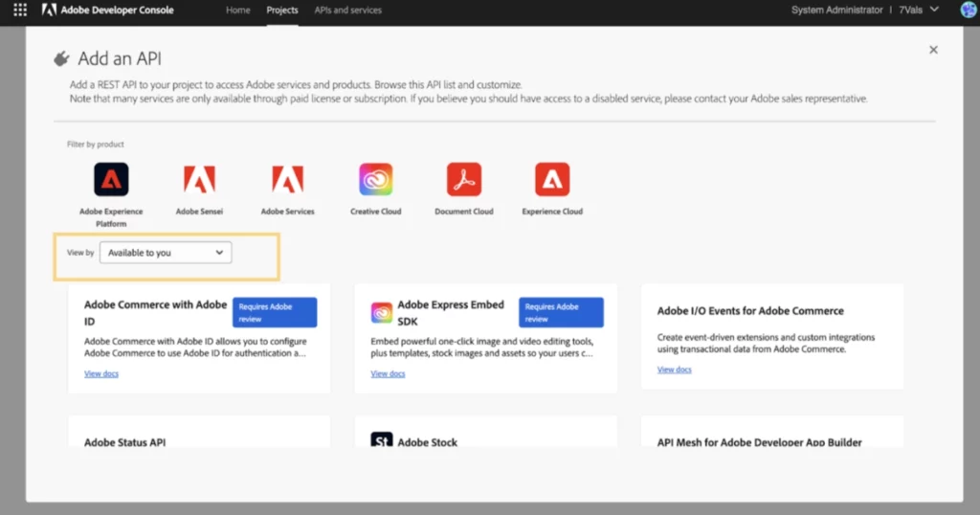The image size is (980, 515).
Task: Select Adobe I/O Events for Adobe Commerce card title
Action: click(750, 310)
